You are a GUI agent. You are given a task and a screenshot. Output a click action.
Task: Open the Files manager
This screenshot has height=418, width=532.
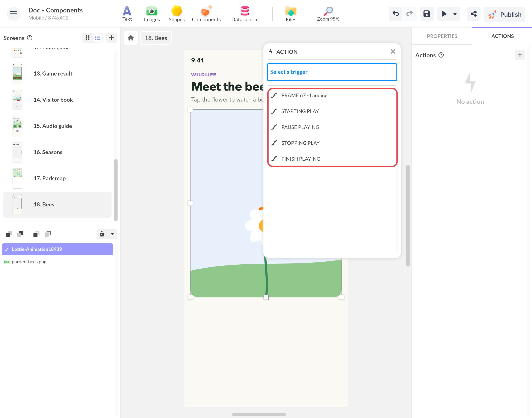point(291,14)
